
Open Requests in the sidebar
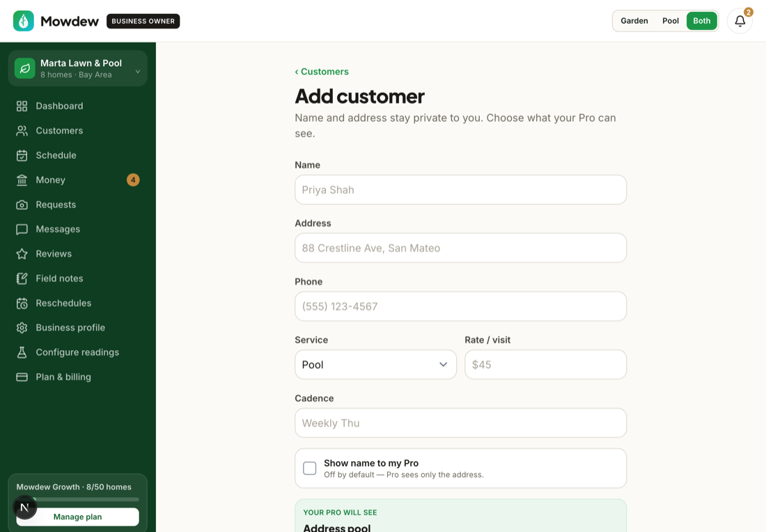click(78, 205)
